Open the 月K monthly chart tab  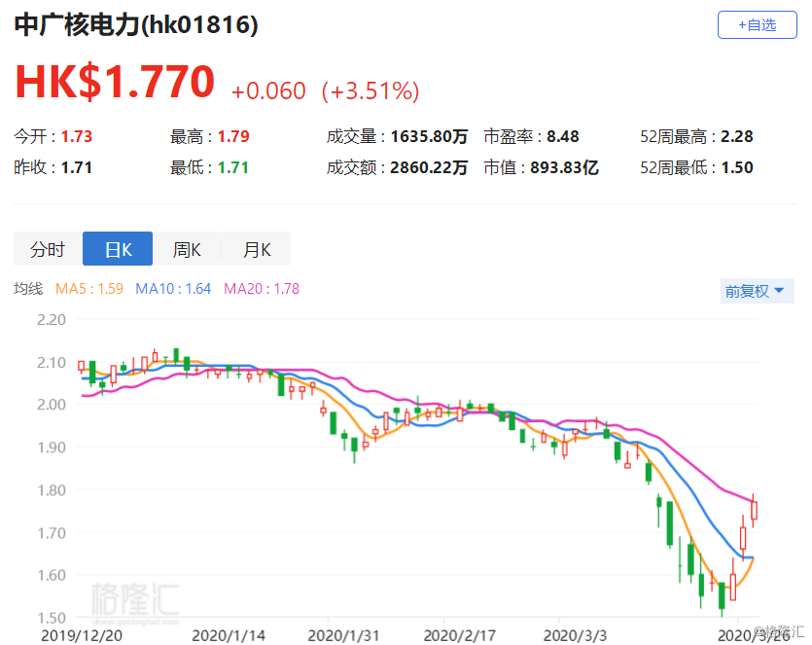257,249
